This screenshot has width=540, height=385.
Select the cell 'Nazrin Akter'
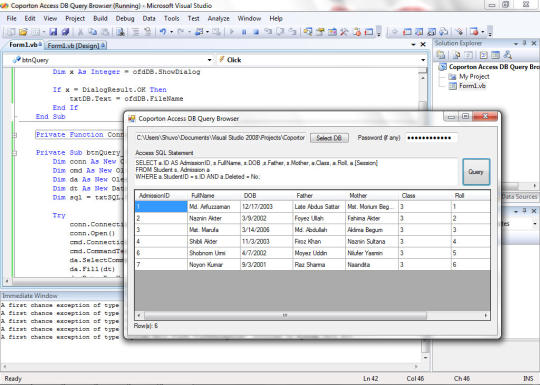[214, 218]
